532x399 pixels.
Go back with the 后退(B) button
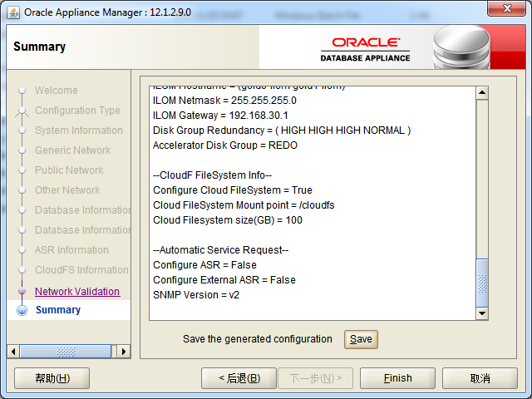[x=239, y=378]
